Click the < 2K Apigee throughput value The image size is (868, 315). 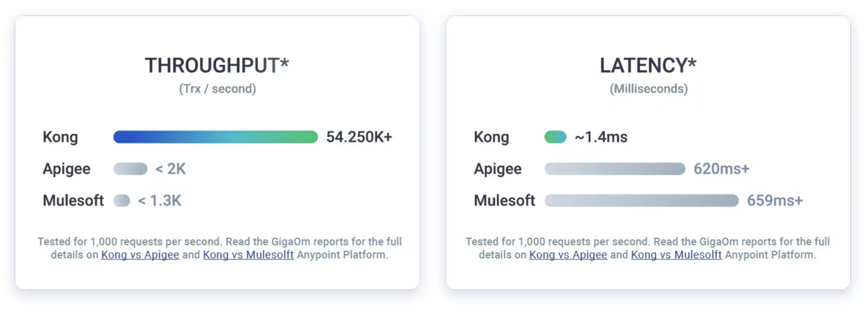click(x=171, y=169)
